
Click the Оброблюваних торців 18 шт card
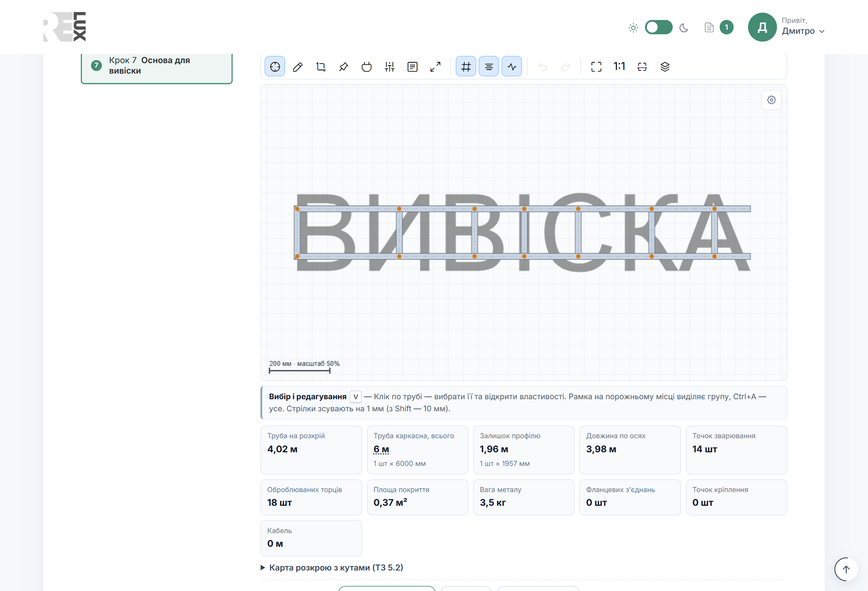click(311, 497)
